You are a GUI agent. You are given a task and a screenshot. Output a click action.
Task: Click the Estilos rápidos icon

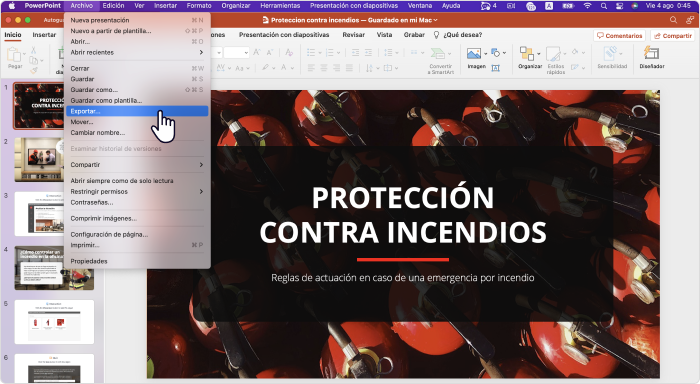coord(553,54)
